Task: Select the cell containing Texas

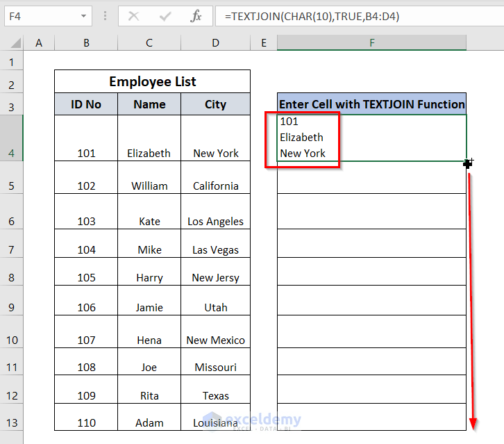Action: (x=215, y=389)
